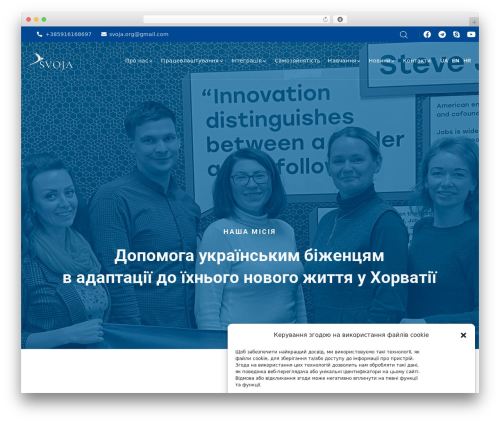Open the Telegram channel icon
Screen dimensions: 500x423
(x=442, y=34)
